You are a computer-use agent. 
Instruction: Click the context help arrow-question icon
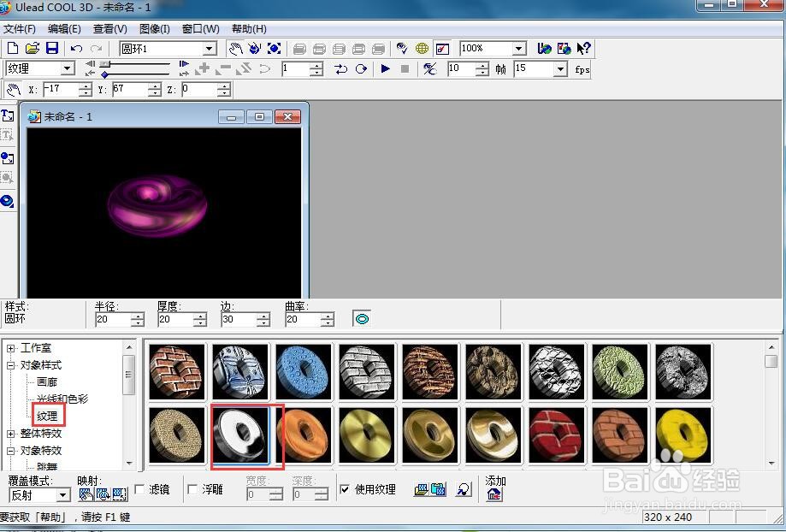(583, 49)
